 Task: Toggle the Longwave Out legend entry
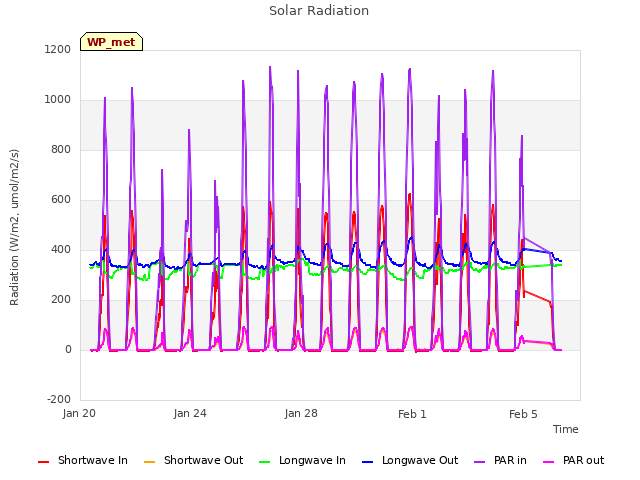pos(410,460)
